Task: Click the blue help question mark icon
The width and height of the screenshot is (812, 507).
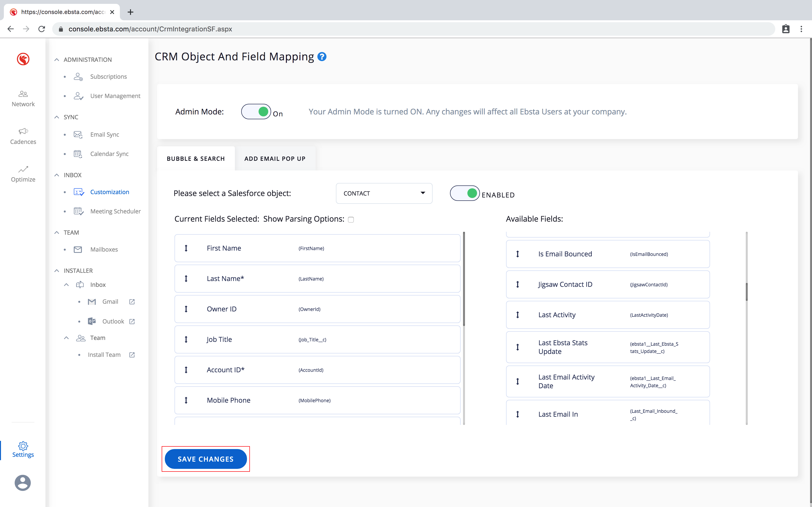Action: point(322,57)
